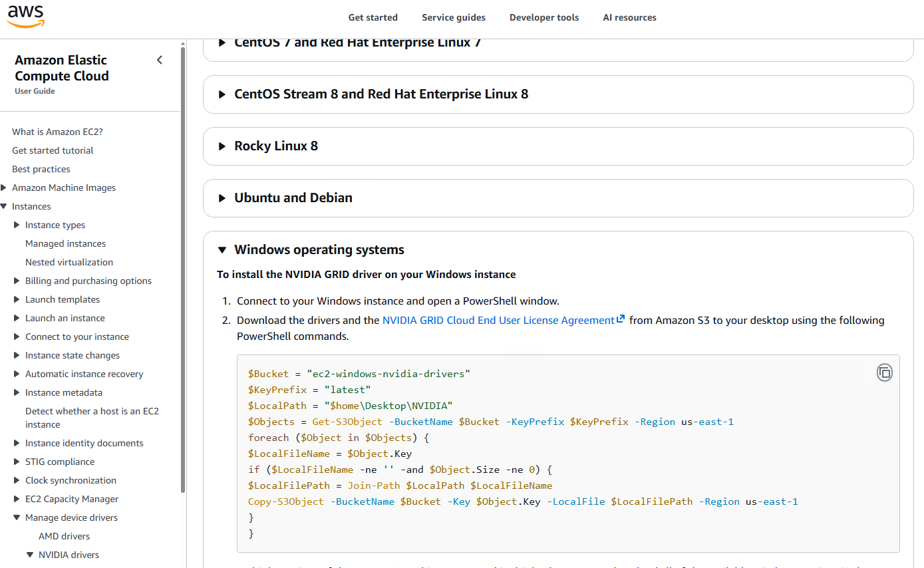Expand the Instance state changes arrow
Screen dimensions: 924x568
pyautogui.click(x=17, y=356)
